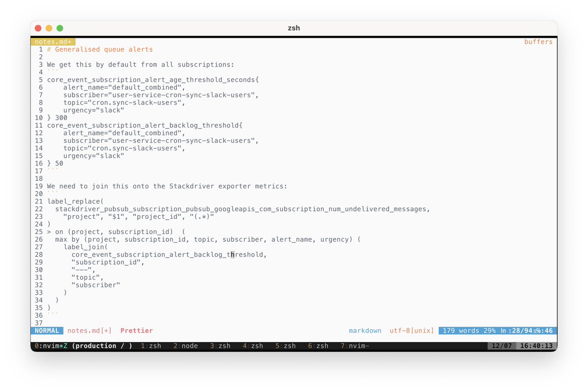The image size is (588, 392).
Task: Click the 179 words count in statusline
Action: click(461, 331)
